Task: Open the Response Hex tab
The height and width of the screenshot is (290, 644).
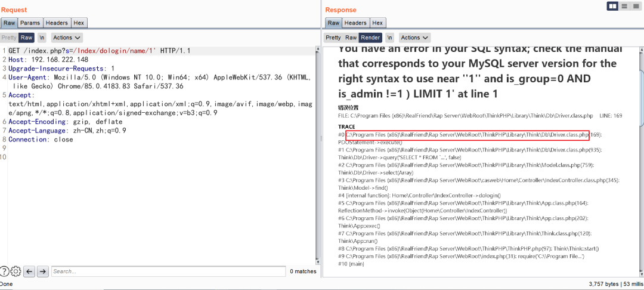Action: 377,23
